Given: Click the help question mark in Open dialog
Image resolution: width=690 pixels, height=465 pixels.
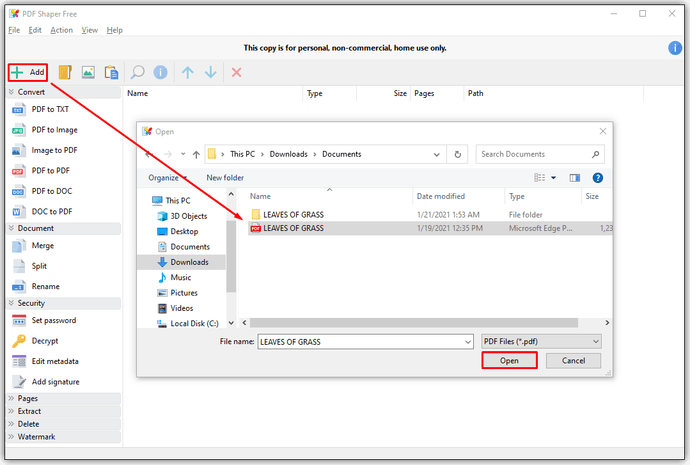Looking at the screenshot, I should pyautogui.click(x=597, y=178).
